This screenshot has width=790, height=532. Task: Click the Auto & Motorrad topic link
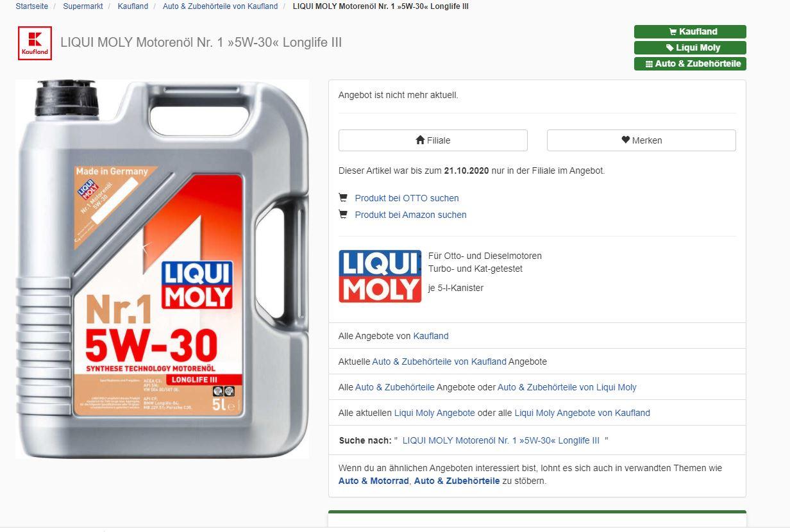click(373, 481)
